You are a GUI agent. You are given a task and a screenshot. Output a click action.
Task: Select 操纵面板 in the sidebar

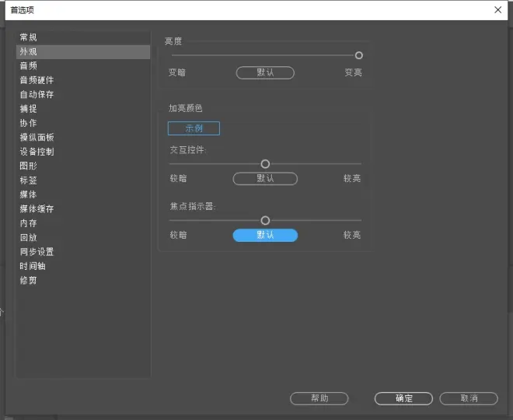tap(37, 138)
